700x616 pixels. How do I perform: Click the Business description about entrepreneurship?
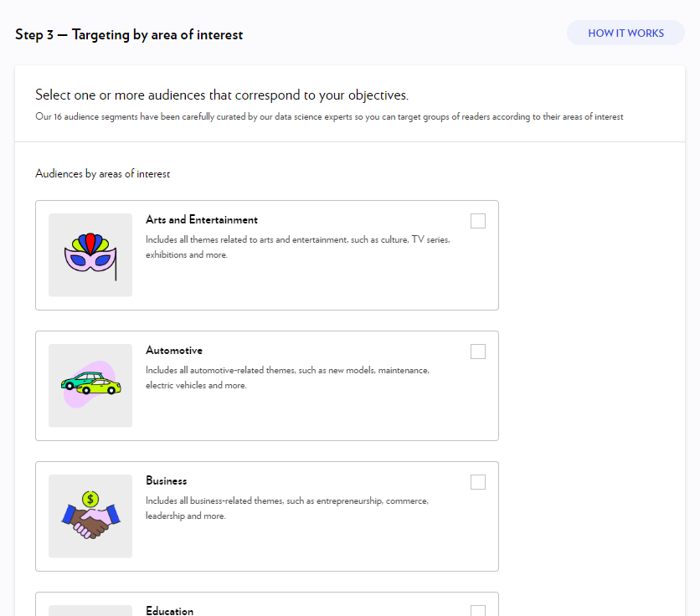point(286,508)
